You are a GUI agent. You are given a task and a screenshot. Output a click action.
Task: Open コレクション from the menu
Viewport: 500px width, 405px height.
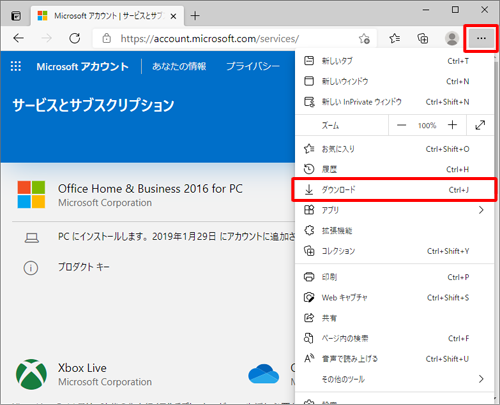point(394,251)
